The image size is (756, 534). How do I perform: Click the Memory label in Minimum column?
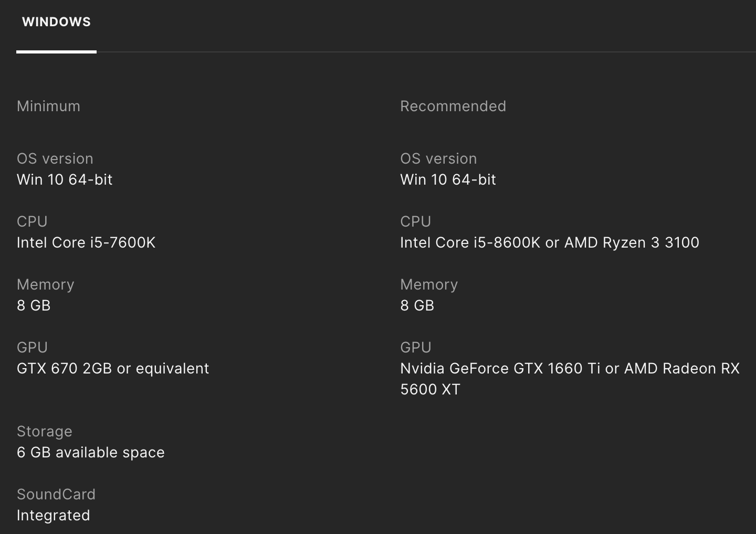[46, 285]
